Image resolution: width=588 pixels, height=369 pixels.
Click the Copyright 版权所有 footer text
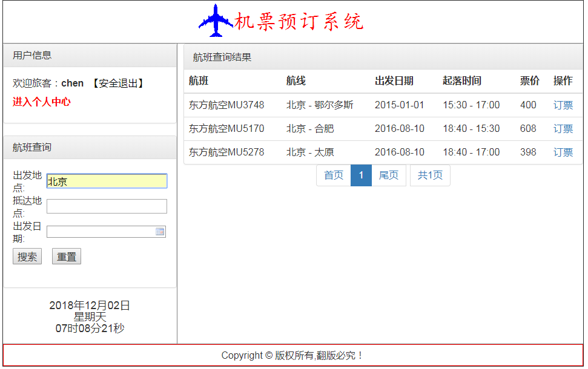[293, 355]
